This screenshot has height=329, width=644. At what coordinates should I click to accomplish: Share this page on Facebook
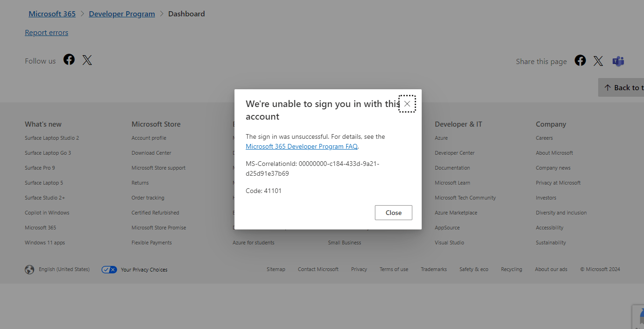(x=580, y=60)
